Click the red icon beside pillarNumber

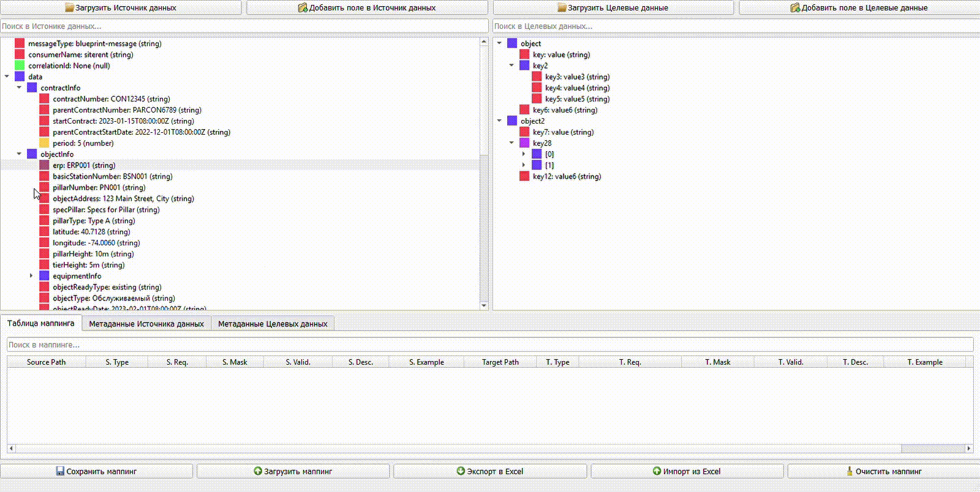point(44,187)
